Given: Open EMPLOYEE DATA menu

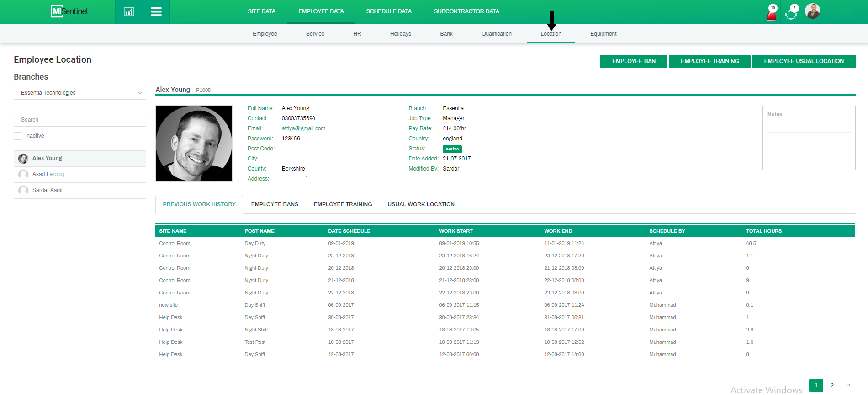Looking at the screenshot, I should click(321, 11).
